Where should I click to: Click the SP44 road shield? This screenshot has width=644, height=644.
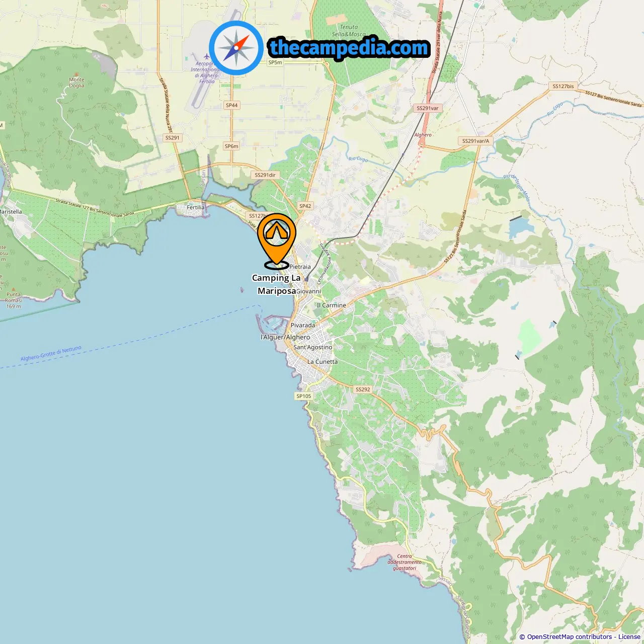[x=231, y=105]
